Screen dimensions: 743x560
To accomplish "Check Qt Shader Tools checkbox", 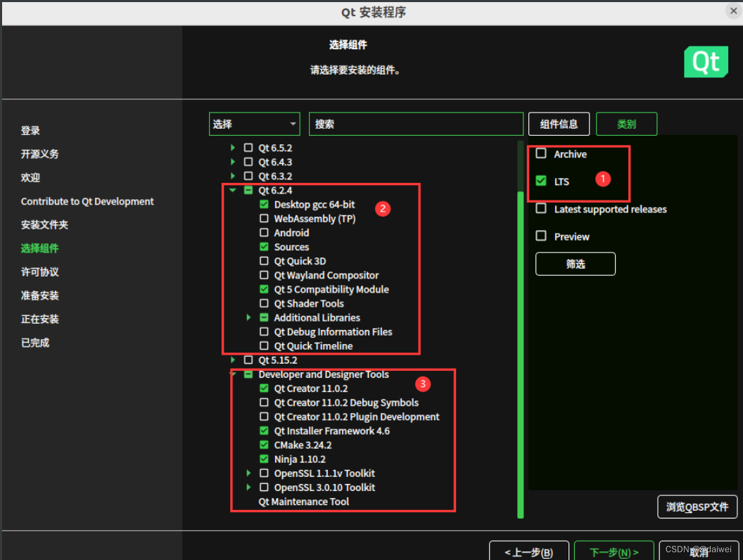I will 264,303.
